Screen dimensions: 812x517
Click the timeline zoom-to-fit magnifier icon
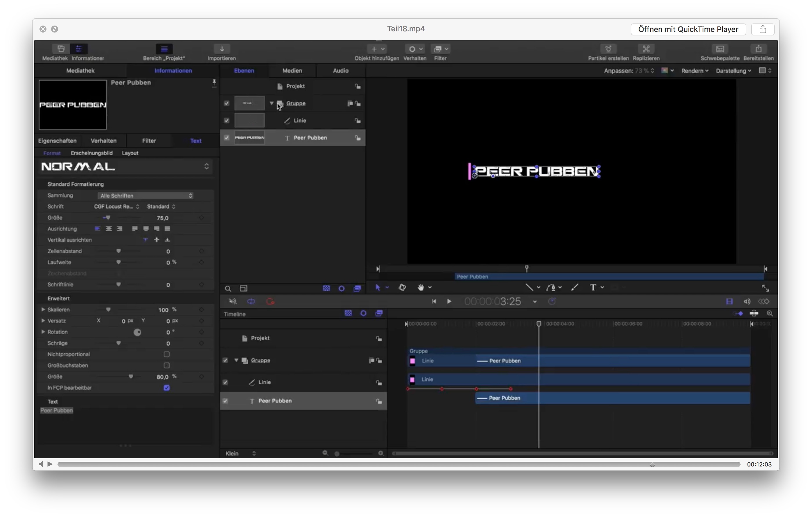770,313
